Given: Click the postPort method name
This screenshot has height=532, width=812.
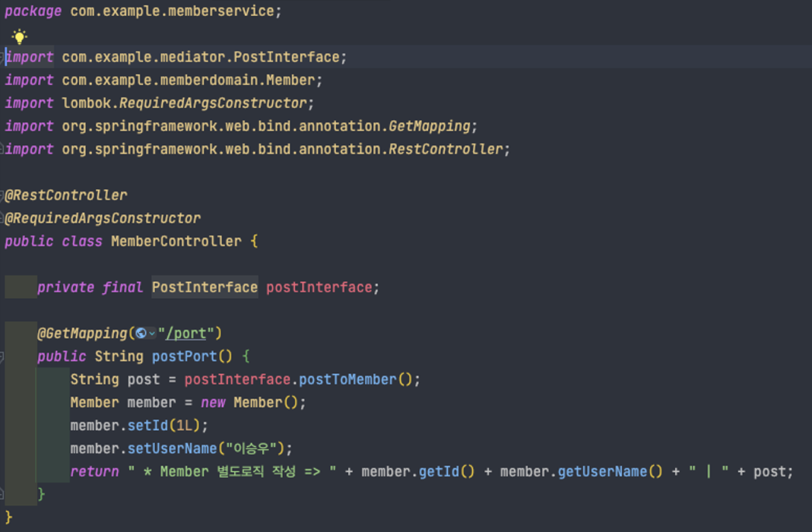Looking at the screenshot, I should [184, 356].
